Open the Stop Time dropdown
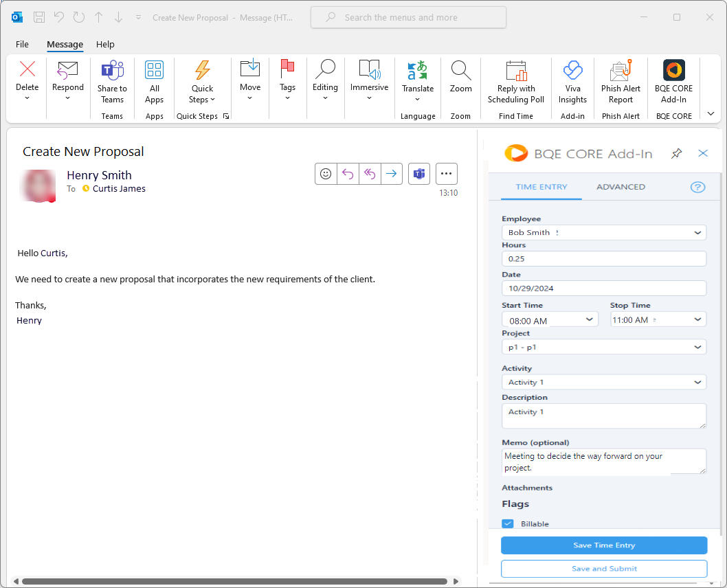727x588 pixels. (x=697, y=319)
